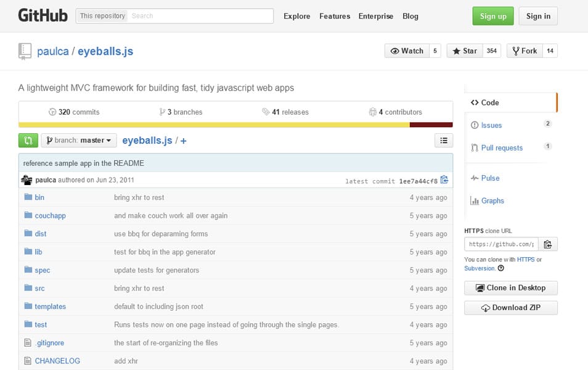Click the HTTPS clone option link
The height and width of the screenshot is (370, 588).
coord(526,259)
